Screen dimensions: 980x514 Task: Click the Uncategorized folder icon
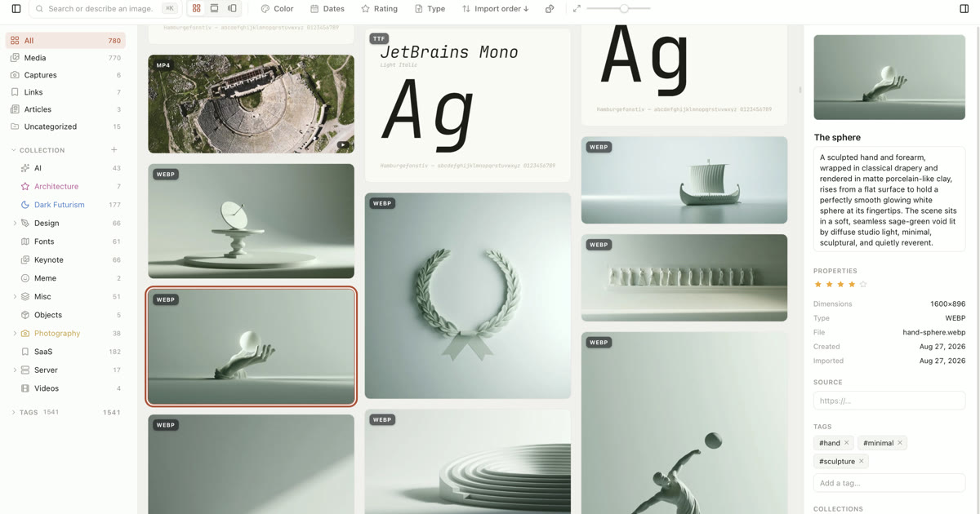tap(15, 126)
